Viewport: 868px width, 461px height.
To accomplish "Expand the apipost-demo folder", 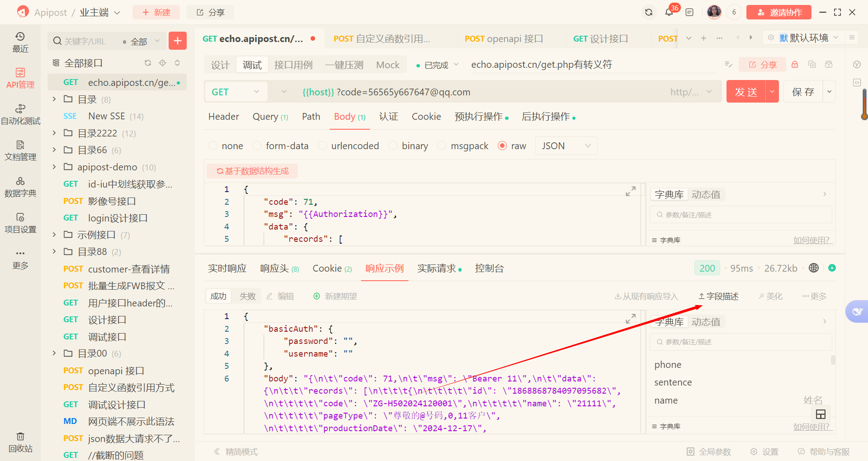I will (x=54, y=167).
